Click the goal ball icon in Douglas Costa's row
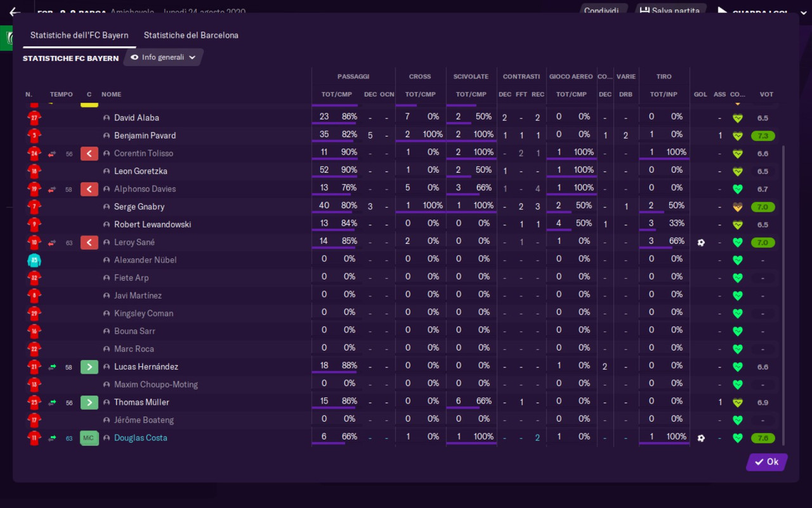The width and height of the screenshot is (812, 508). click(700, 438)
